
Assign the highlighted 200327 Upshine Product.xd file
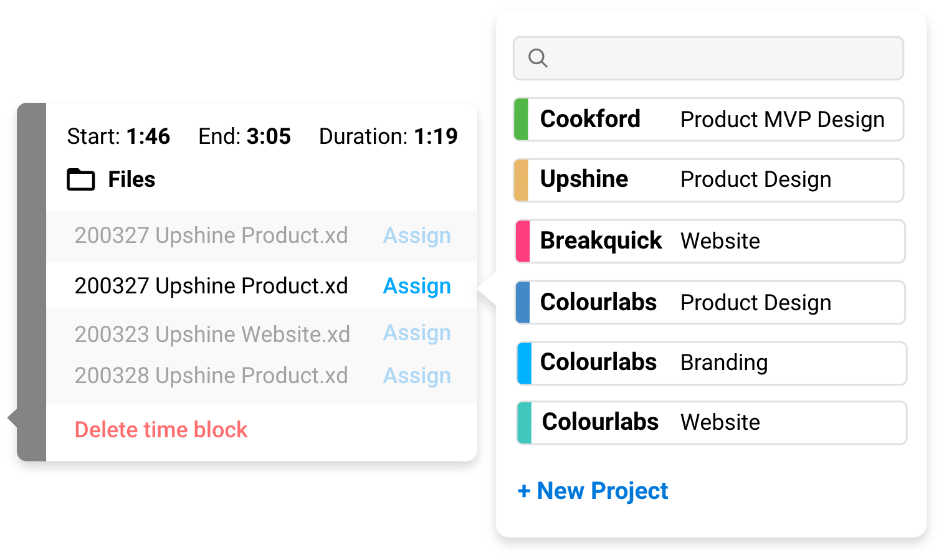(x=417, y=286)
